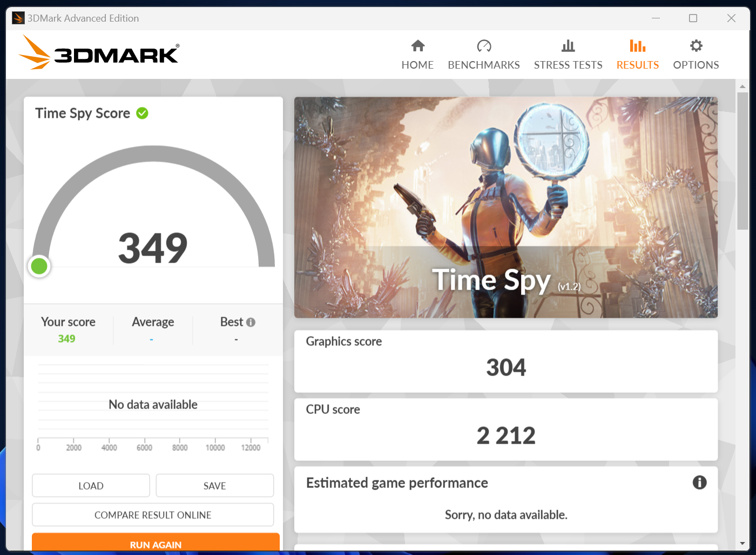Click the info icon in Estimated game performance
The image size is (756, 555).
click(699, 482)
